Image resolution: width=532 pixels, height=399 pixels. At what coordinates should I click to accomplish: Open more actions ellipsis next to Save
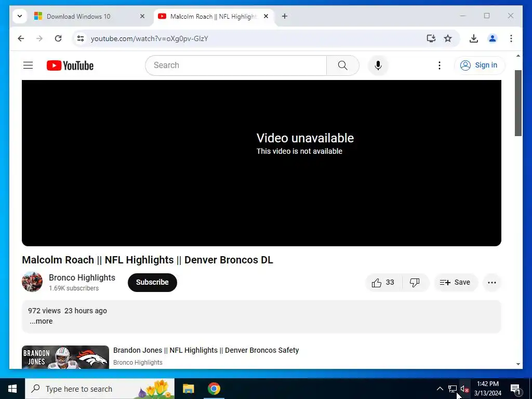coord(492,282)
